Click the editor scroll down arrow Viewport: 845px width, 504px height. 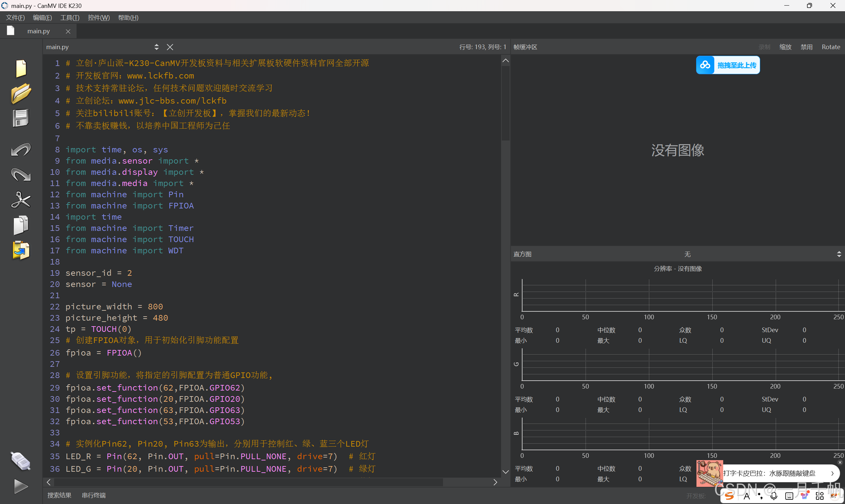pyautogui.click(x=505, y=472)
